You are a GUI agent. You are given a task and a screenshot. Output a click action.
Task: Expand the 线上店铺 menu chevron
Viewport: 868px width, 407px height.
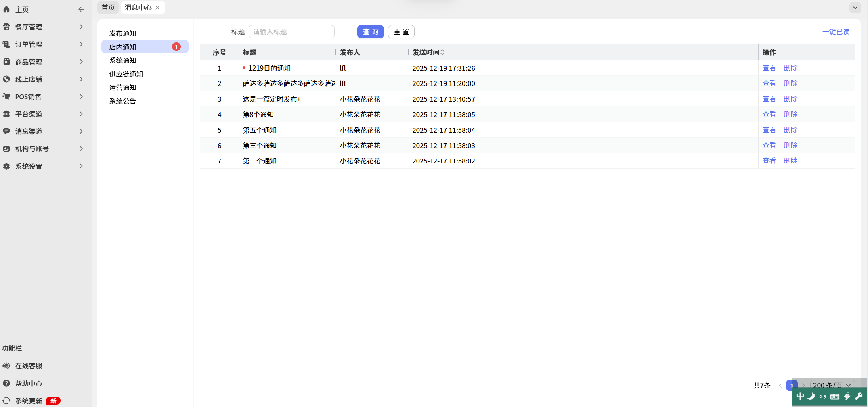81,79
